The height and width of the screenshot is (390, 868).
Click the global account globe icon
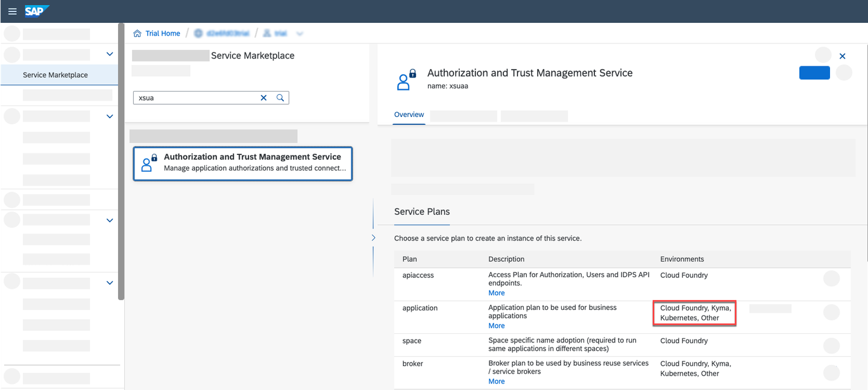(198, 34)
